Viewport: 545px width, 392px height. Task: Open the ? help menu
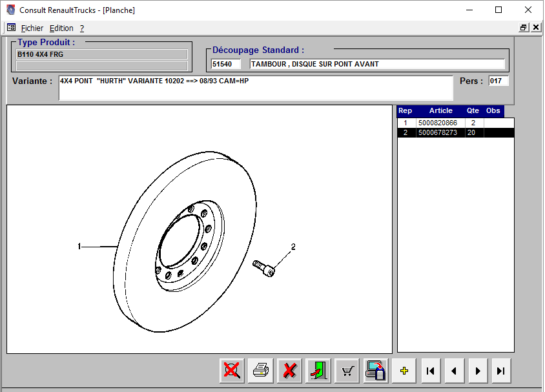pos(82,28)
